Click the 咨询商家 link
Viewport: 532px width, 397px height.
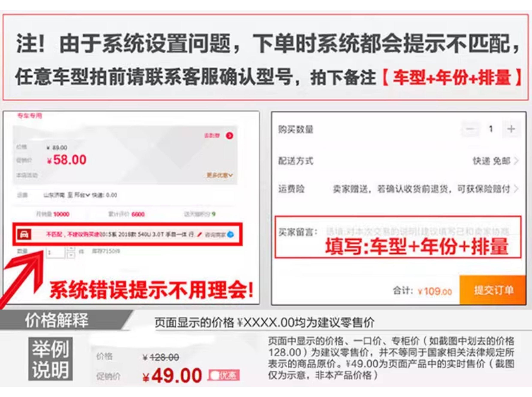coord(215,235)
